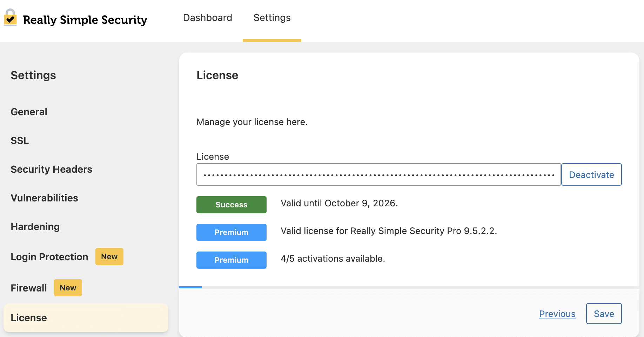Open General settings section
The width and height of the screenshot is (644, 337).
click(29, 112)
